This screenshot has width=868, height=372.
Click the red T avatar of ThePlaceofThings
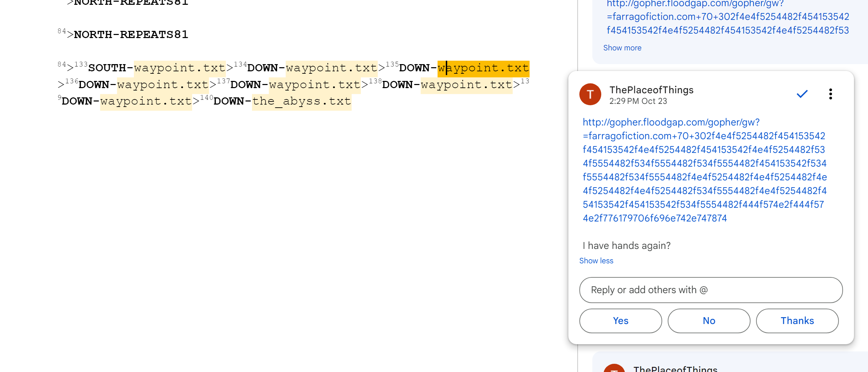pyautogui.click(x=590, y=94)
